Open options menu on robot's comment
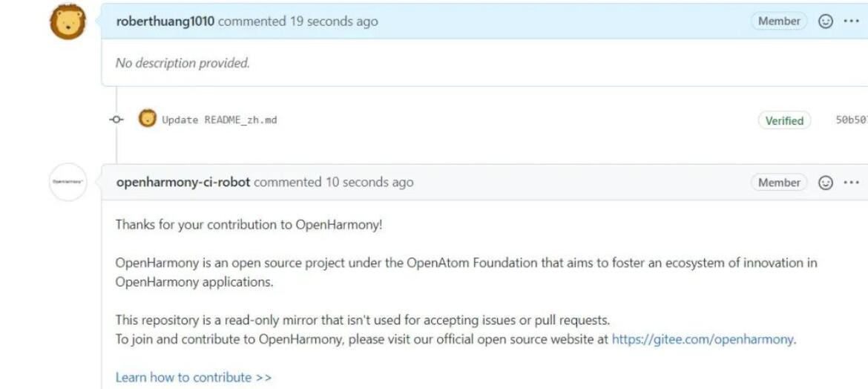The height and width of the screenshot is (389, 868). click(852, 183)
